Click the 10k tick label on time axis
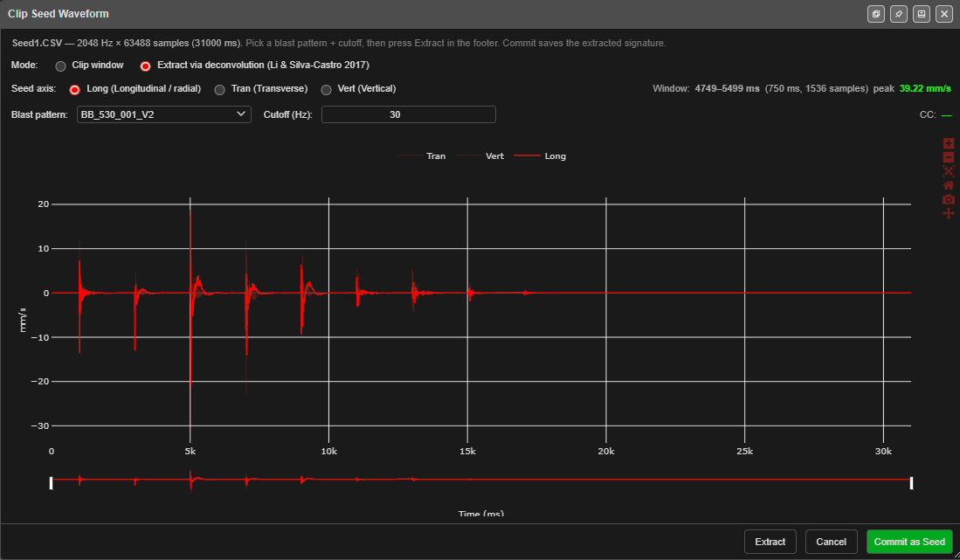The height and width of the screenshot is (560, 960). (x=328, y=451)
